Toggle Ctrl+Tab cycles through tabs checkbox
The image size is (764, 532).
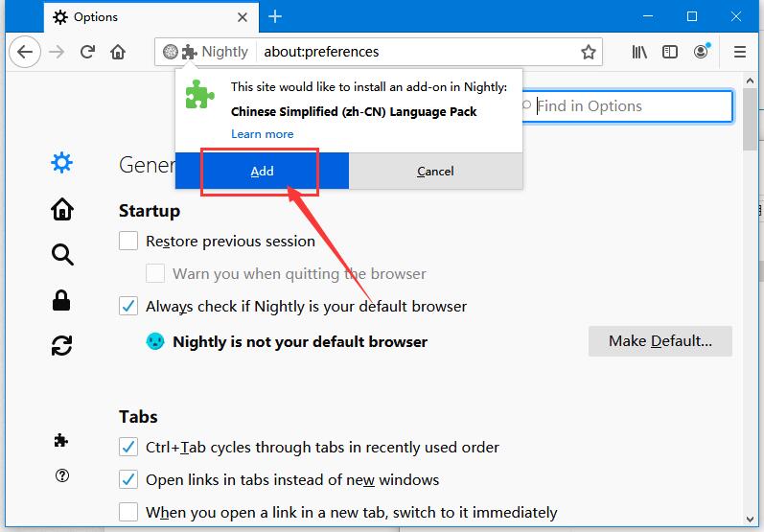click(128, 448)
